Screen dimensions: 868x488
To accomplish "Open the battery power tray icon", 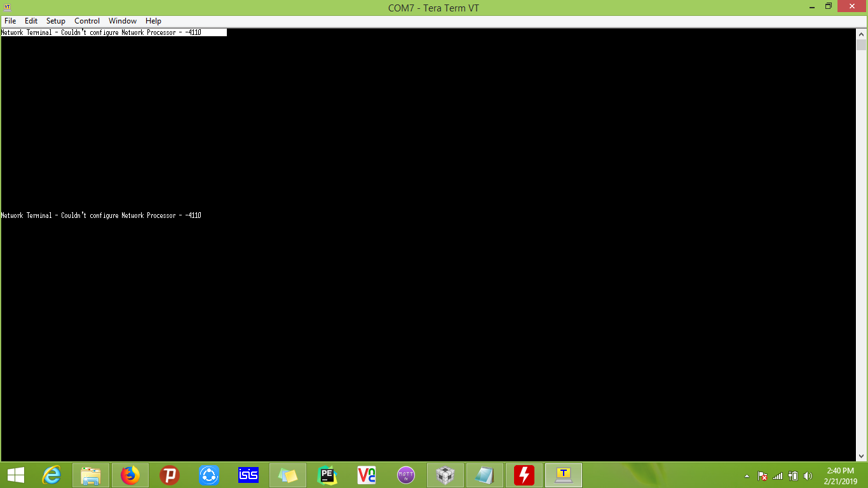I will tap(793, 476).
